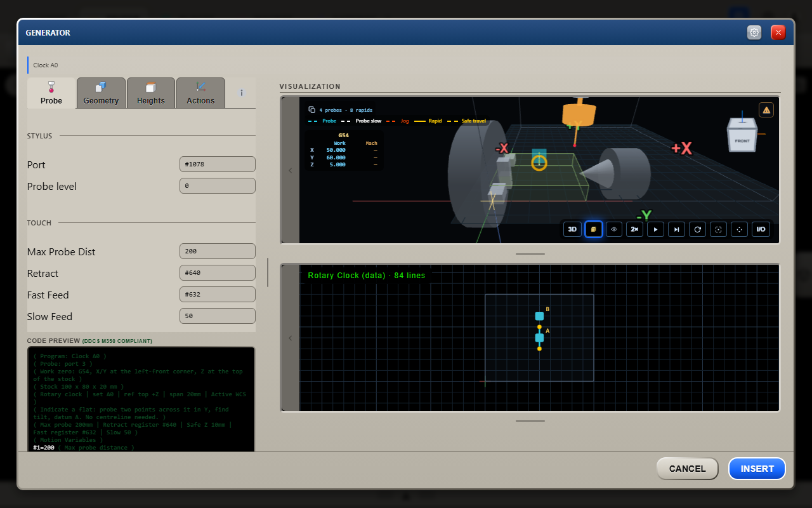Click the vertical splitter between panels

[x=268, y=272]
